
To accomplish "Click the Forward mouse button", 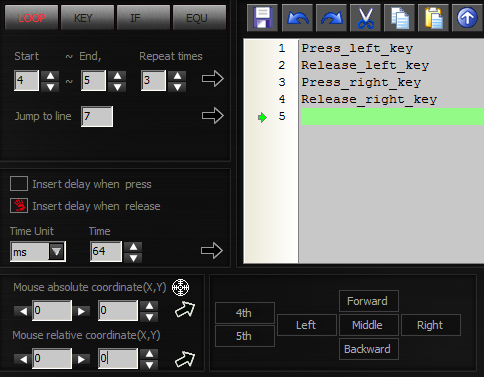I will (x=369, y=301).
